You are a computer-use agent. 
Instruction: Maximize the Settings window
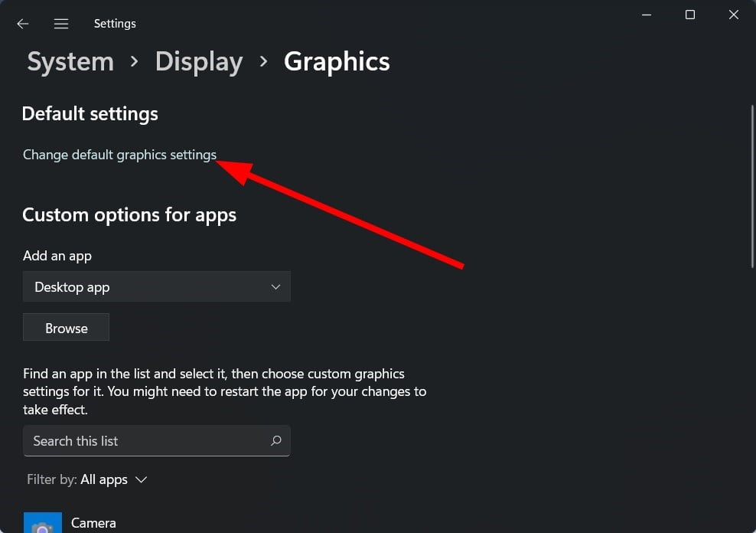pos(690,15)
